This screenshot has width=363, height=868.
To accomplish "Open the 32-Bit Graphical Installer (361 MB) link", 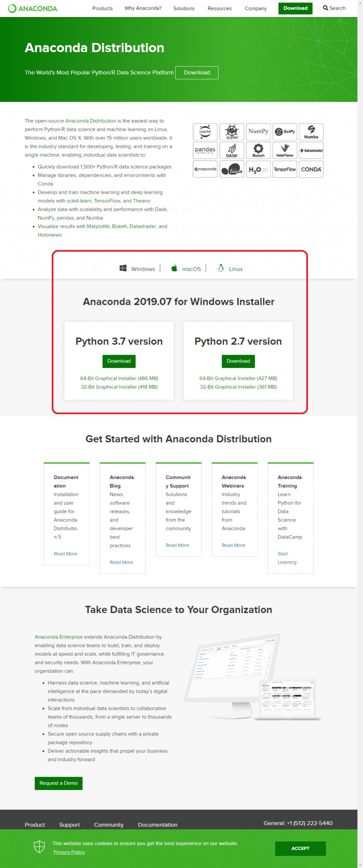I will point(238,387).
